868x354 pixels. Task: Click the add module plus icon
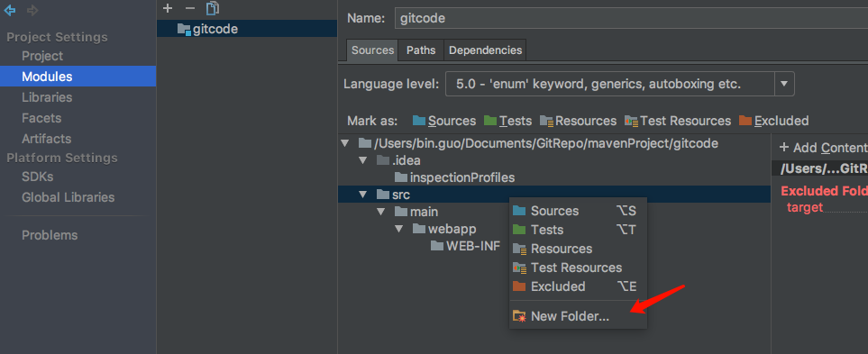coord(169,8)
